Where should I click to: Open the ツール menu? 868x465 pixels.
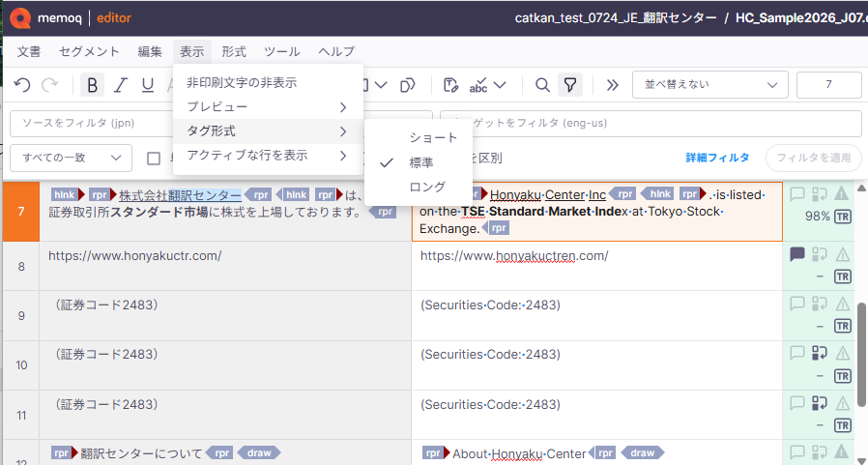tap(282, 52)
